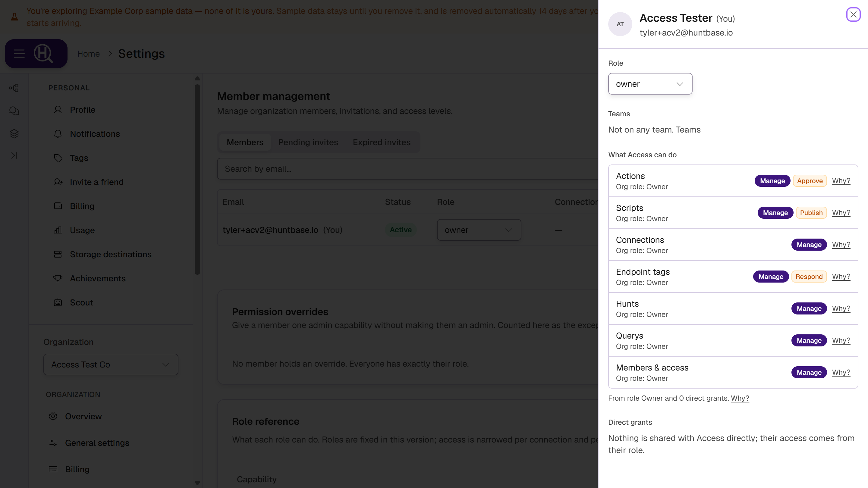Screen dimensions: 868x488
Task: Open the owner role dropdown in members table
Action: [479, 230]
